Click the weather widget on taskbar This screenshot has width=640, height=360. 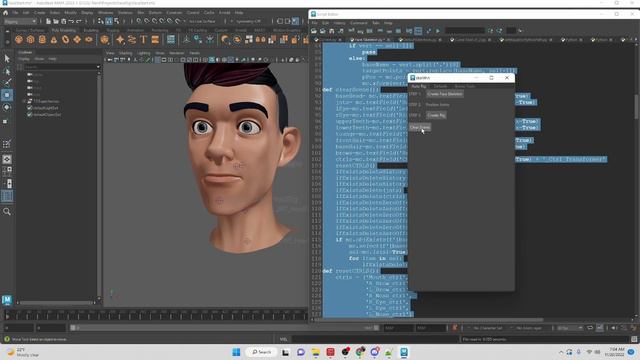point(24,352)
